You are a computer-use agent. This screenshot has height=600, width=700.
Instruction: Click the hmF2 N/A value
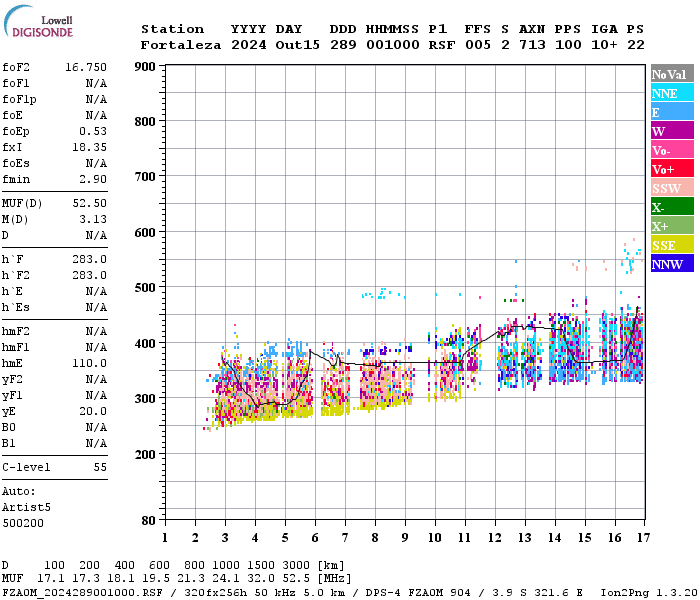[96, 331]
